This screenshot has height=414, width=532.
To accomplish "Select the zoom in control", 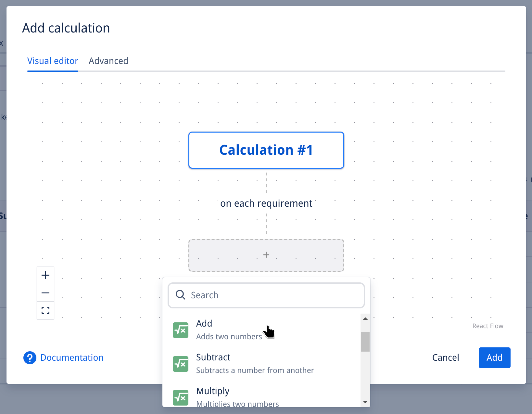I will (45, 275).
